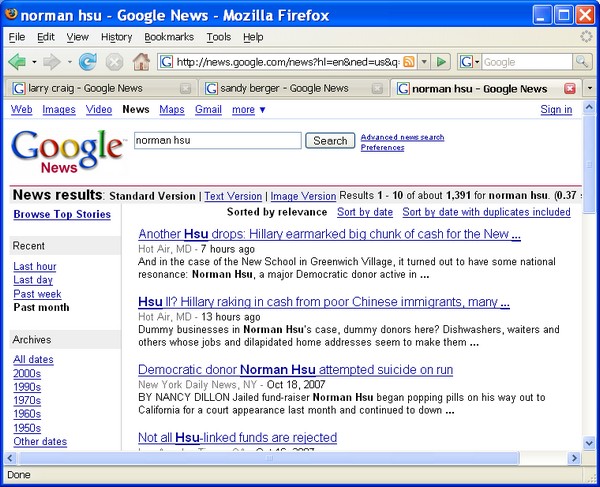Open 2000s archive link
Viewport: 600px width, 487px height.
click(27, 373)
